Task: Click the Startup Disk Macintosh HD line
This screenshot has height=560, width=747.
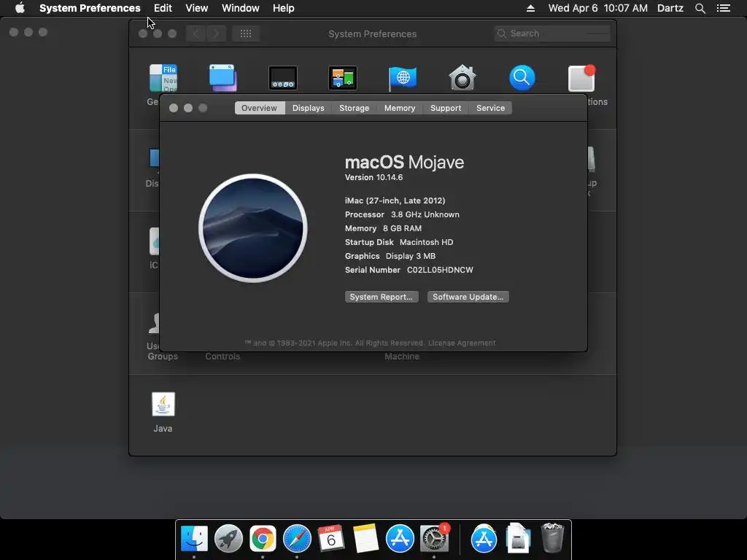Action: pyautogui.click(x=399, y=242)
